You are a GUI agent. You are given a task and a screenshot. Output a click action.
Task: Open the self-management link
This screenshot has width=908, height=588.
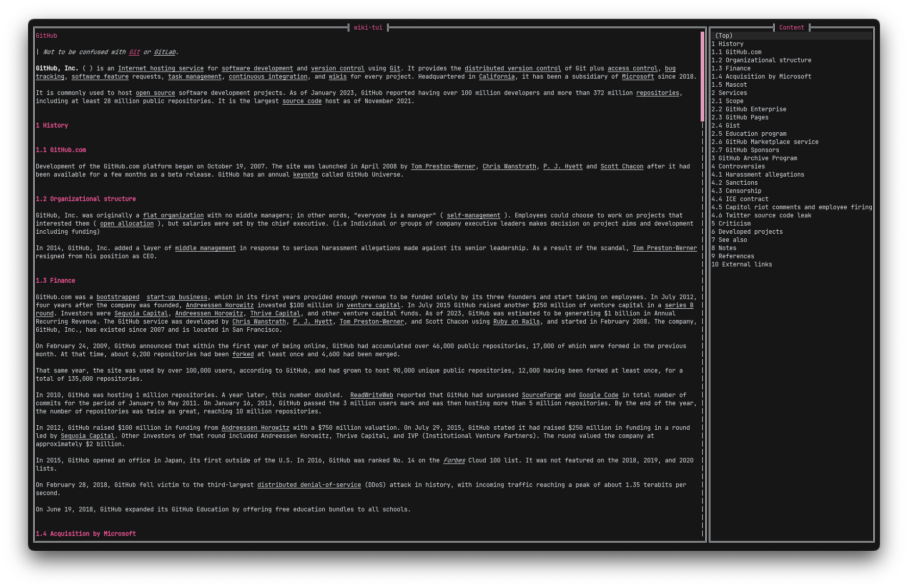473,215
